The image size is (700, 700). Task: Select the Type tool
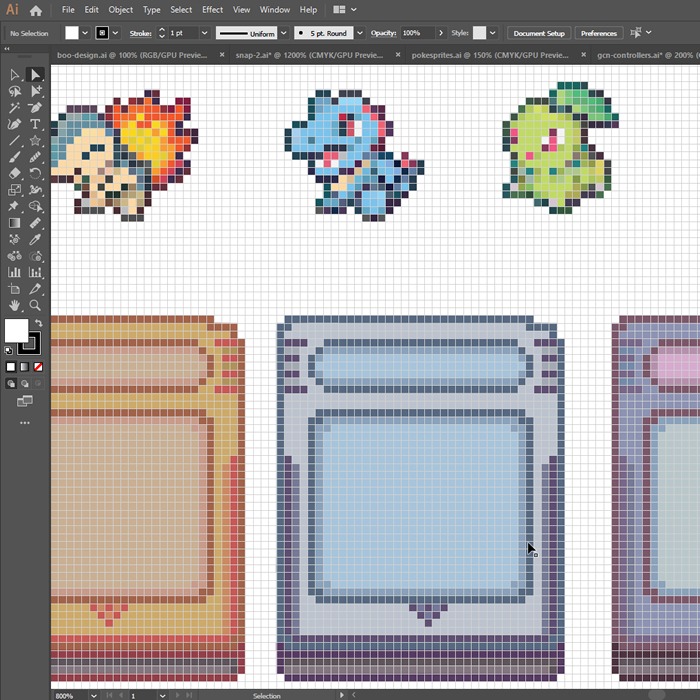pyautogui.click(x=35, y=124)
